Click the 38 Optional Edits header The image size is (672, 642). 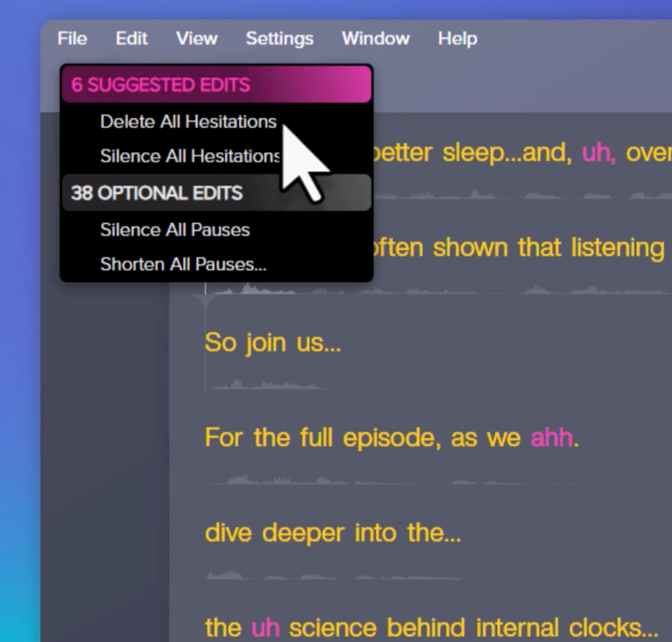(x=216, y=192)
